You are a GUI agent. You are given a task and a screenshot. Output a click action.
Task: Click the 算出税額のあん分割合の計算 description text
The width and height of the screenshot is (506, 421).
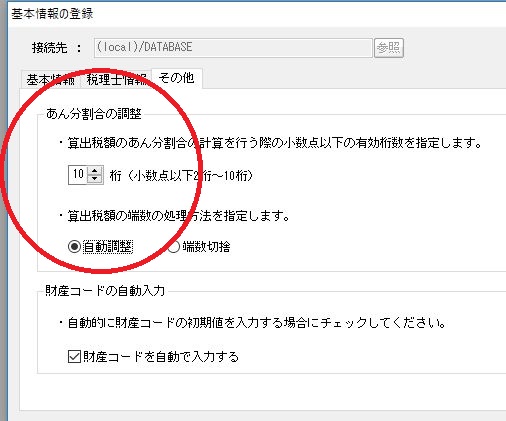(x=275, y=143)
